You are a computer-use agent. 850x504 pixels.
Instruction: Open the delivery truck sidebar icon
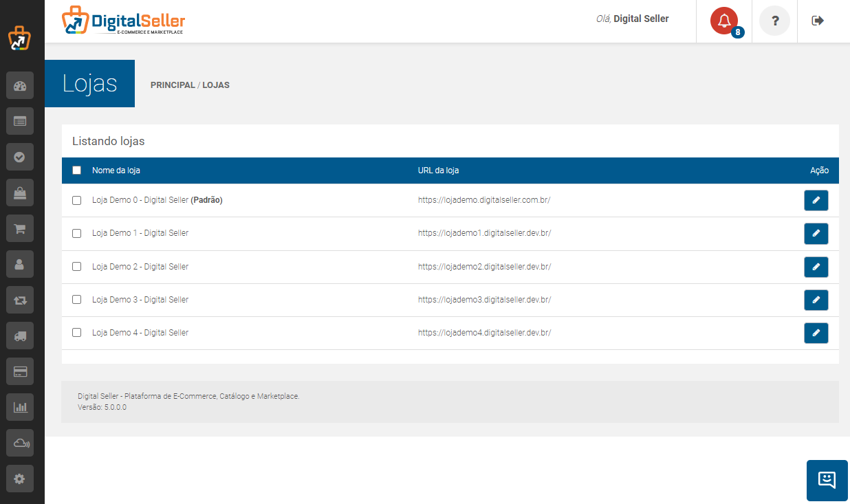[19, 336]
